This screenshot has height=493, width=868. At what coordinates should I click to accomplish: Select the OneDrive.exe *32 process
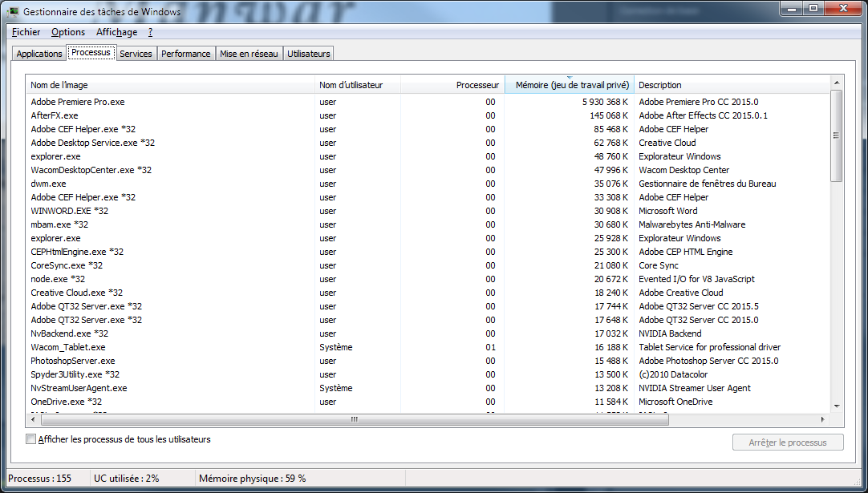(428, 402)
